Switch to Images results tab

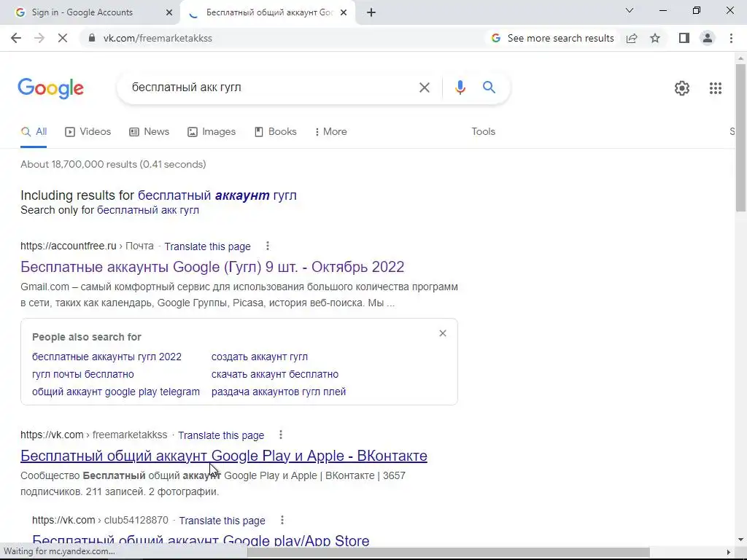point(212,131)
